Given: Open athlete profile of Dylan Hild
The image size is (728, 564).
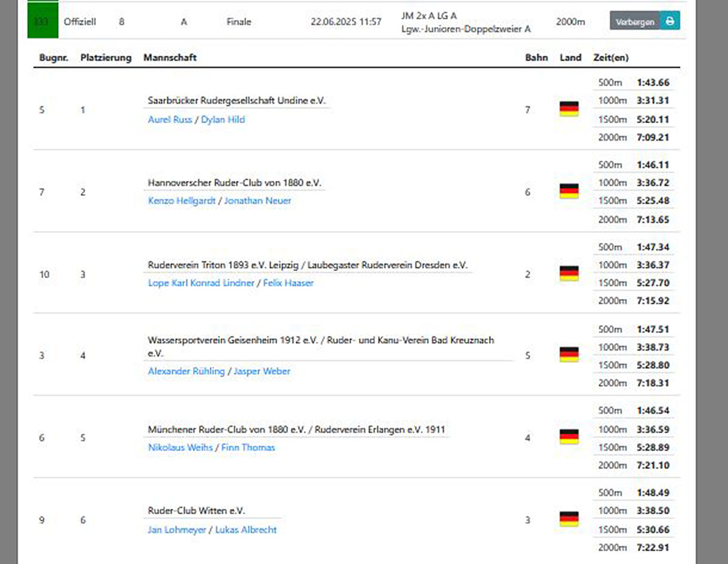Looking at the screenshot, I should pyautogui.click(x=223, y=119).
